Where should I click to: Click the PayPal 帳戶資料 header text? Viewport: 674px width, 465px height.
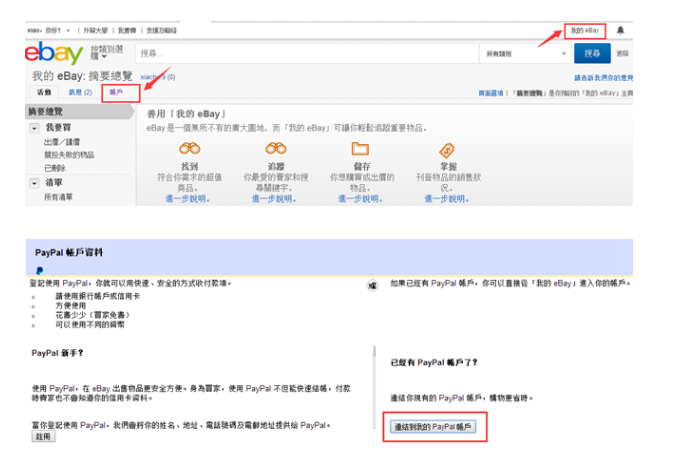(x=69, y=252)
